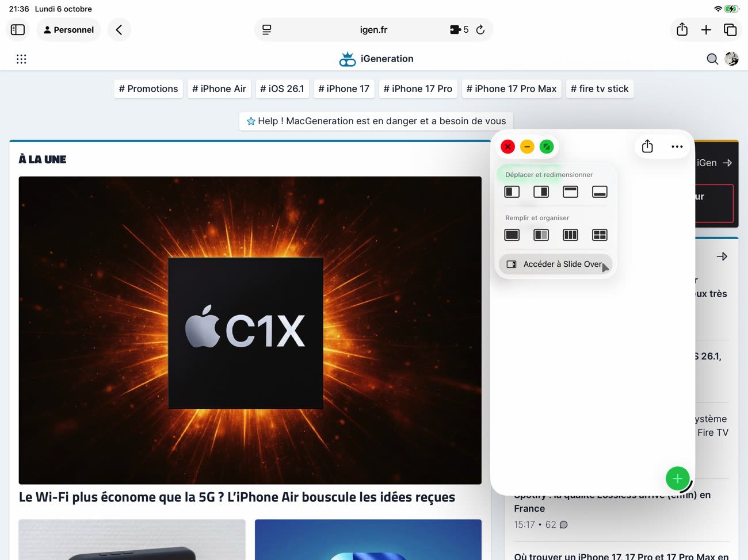Screen dimensions: 748x560
Task: Open the extensions icon showing 5
Action: coord(459,30)
